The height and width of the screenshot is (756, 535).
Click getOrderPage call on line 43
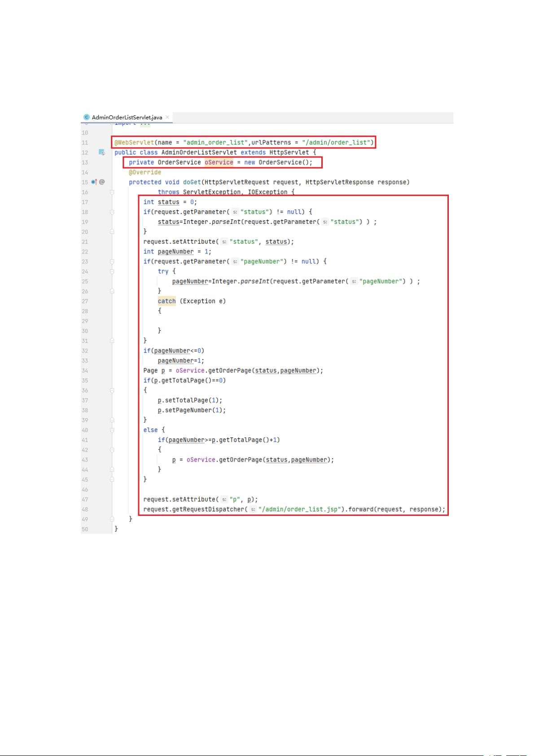pyautogui.click(x=240, y=460)
